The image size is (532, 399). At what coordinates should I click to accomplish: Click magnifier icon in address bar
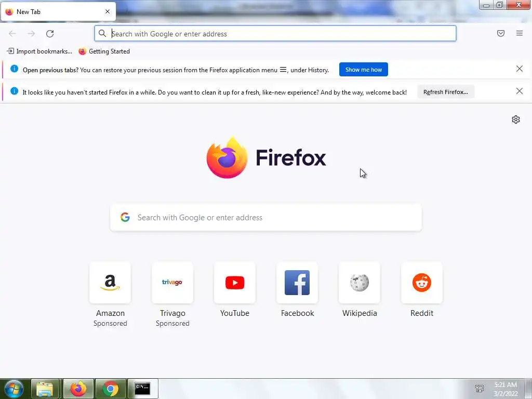(102, 33)
